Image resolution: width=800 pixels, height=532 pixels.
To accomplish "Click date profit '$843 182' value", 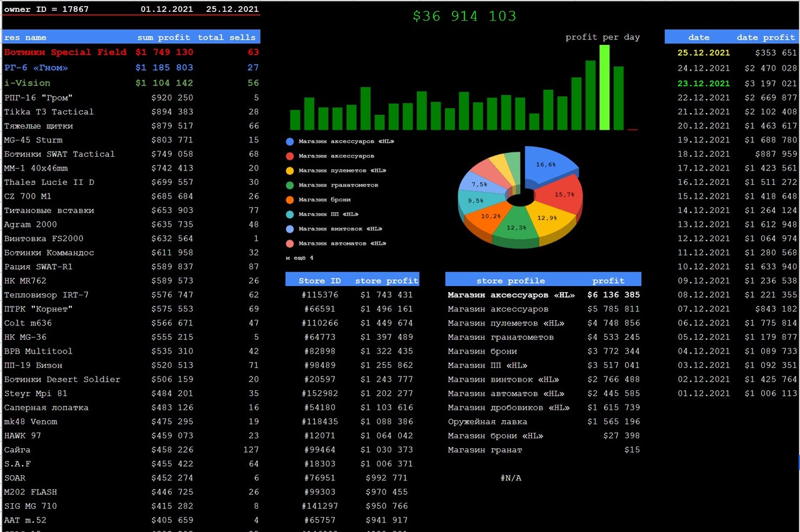I will [776, 309].
